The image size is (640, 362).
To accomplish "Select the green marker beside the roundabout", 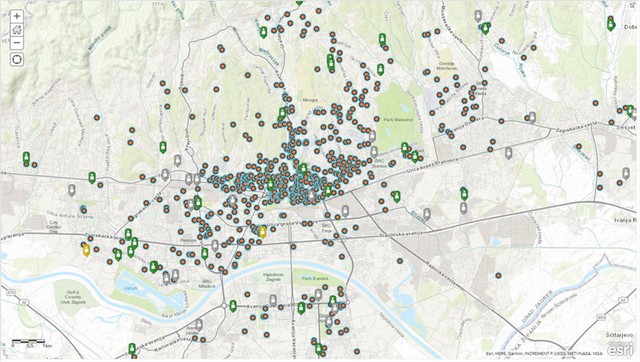I will pos(233,306).
